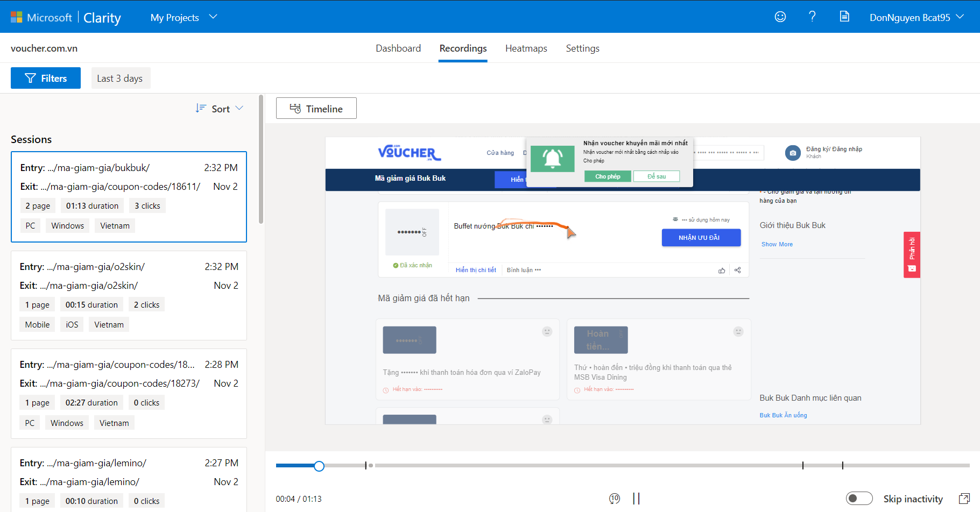Image resolution: width=980 pixels, height=512 pixels.
Task: Select the o2skin session card
Action: tap(129, 295)
